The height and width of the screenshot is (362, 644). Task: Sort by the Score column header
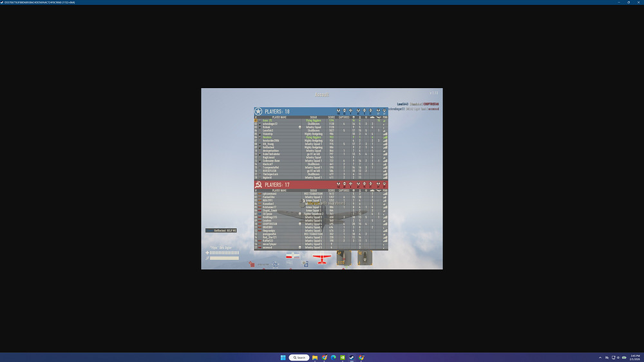click(332, 117)
